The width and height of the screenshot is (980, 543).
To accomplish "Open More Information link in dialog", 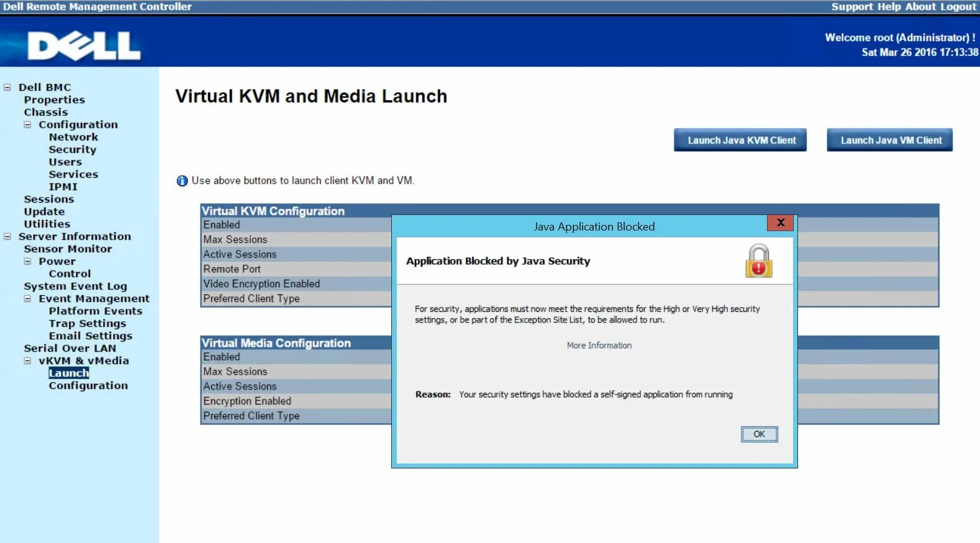I will point(599,345).
